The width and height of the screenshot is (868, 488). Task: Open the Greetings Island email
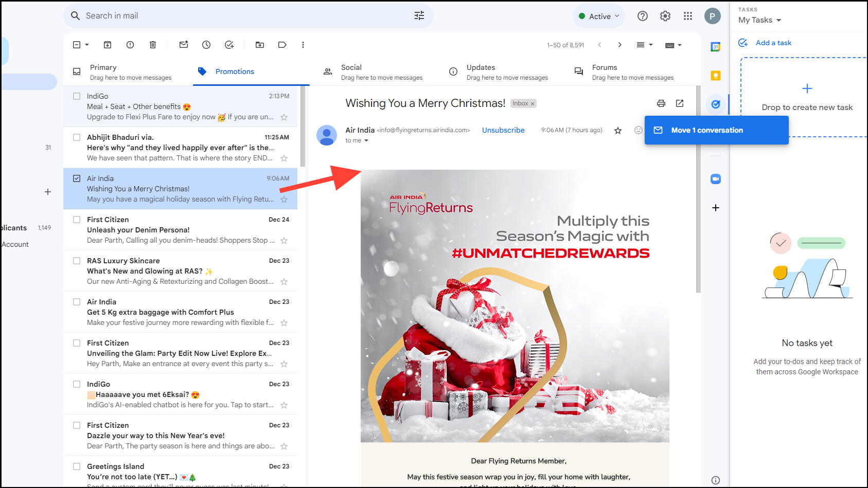pos(180,472)
